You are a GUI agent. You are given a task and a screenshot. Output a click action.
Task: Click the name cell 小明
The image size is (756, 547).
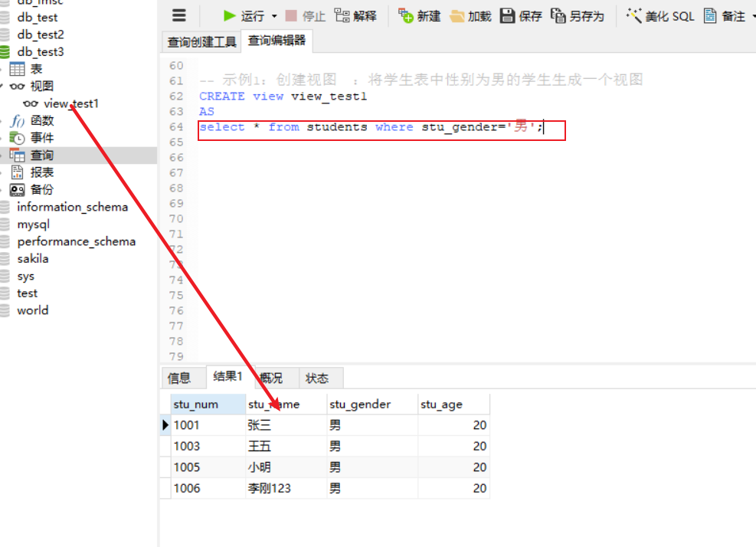286,467
